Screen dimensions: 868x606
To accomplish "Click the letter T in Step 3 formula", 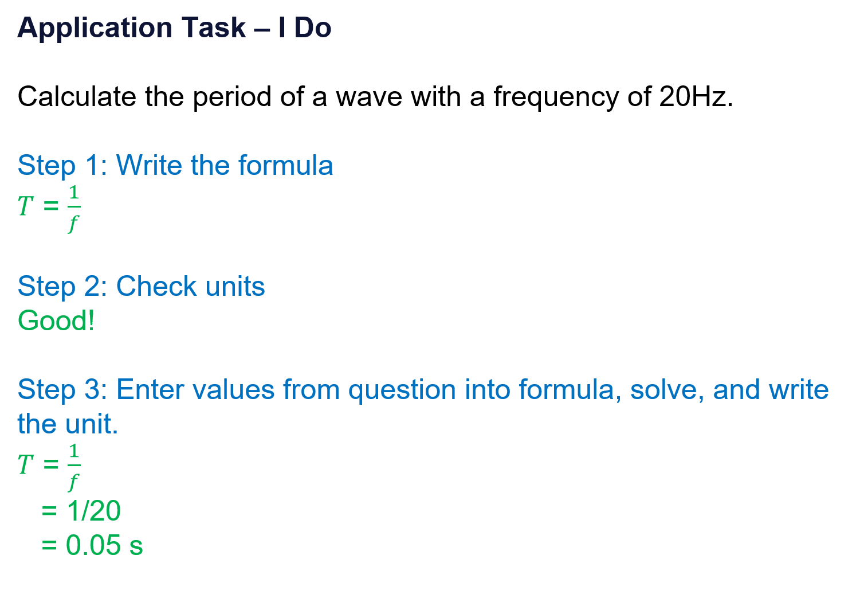I will click(25, 464).
